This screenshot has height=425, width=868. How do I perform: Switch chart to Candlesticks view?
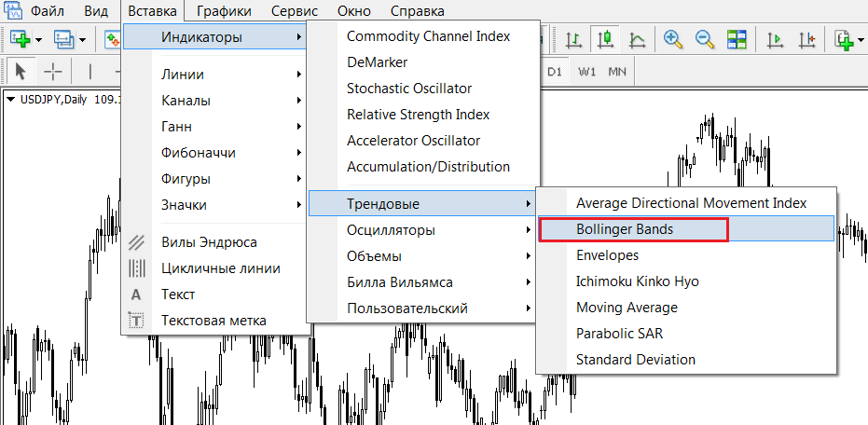pos(606,39)
